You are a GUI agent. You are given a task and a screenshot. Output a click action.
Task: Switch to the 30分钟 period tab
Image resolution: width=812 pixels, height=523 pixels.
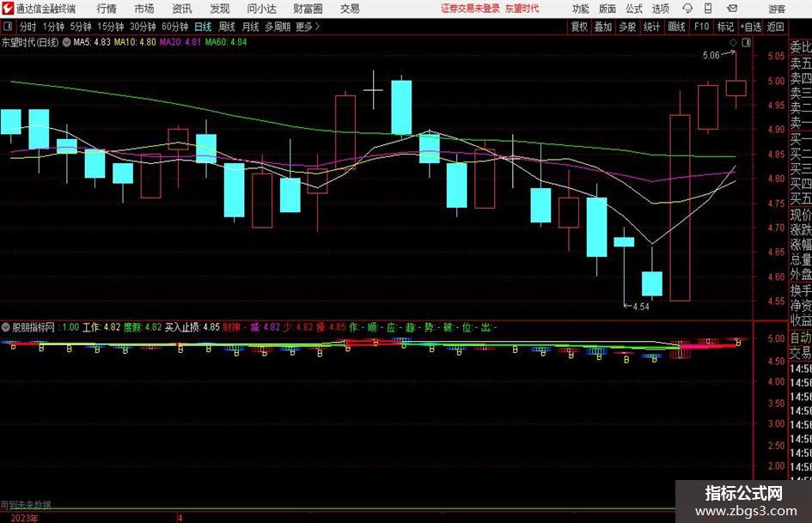pyautogui.click(x=143, y=27)
